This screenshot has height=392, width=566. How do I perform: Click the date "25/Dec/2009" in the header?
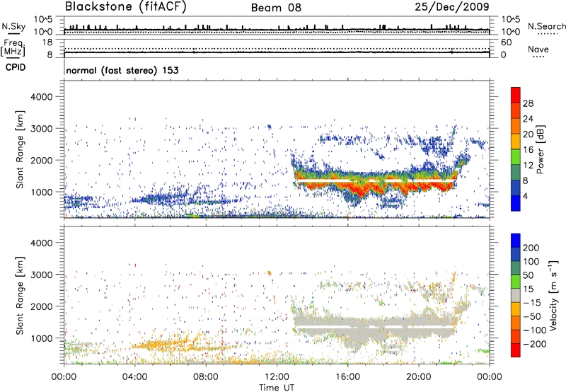tap(452, 7)
